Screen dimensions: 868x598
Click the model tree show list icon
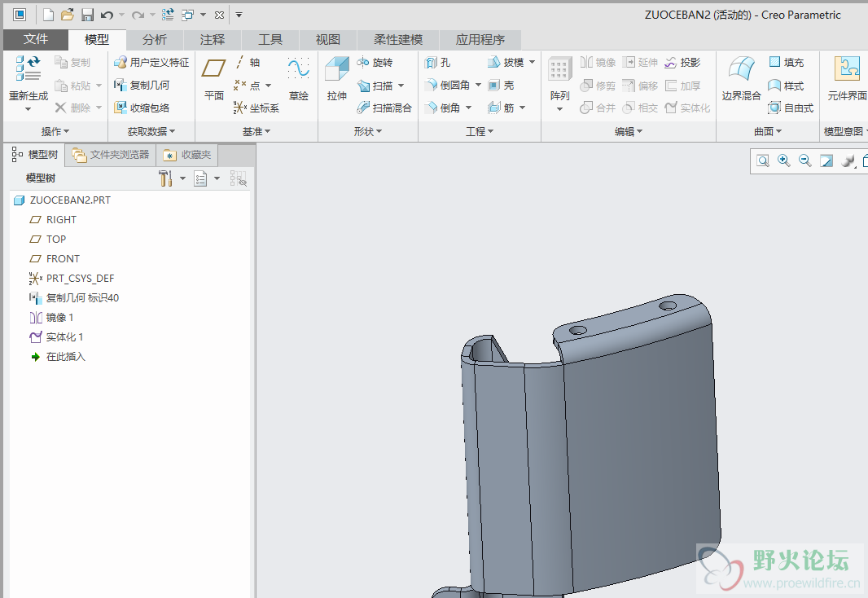click(200, 178)
